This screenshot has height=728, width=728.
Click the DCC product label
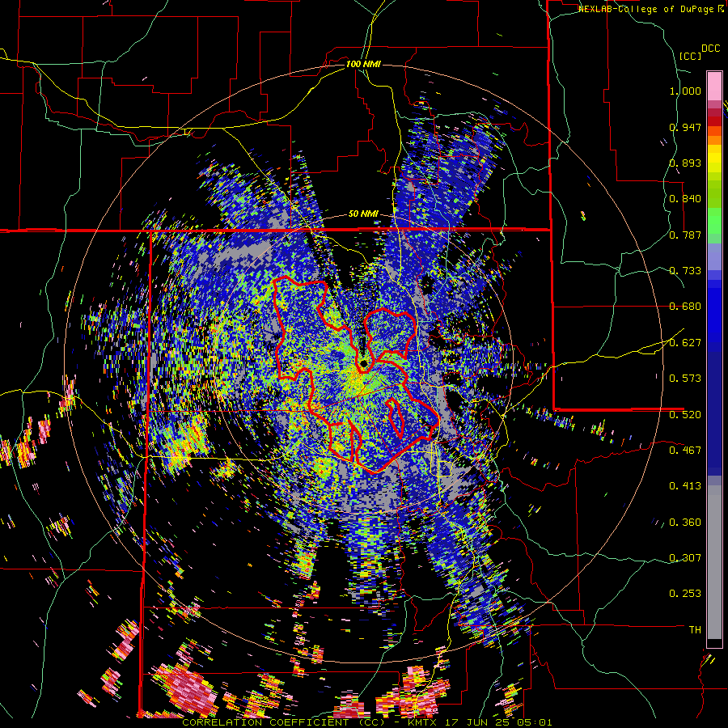pyautogui.click(x=711, y=49)
